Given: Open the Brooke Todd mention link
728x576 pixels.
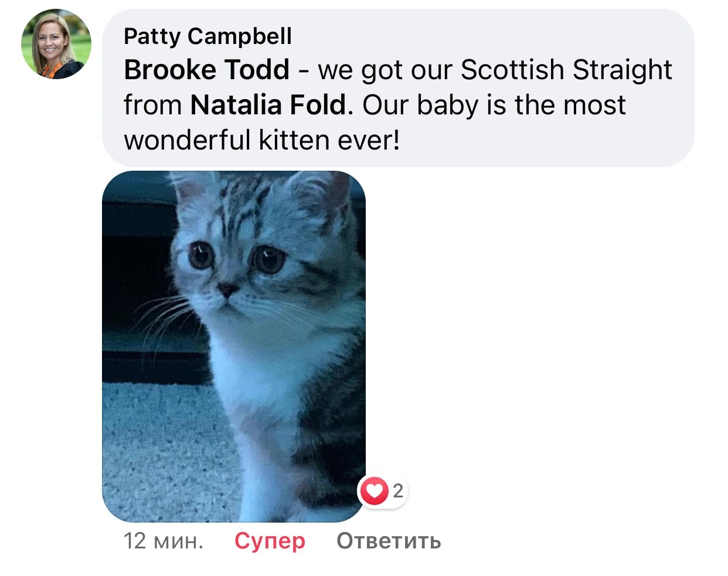Looking at the screenshot, I should (206, 70).
